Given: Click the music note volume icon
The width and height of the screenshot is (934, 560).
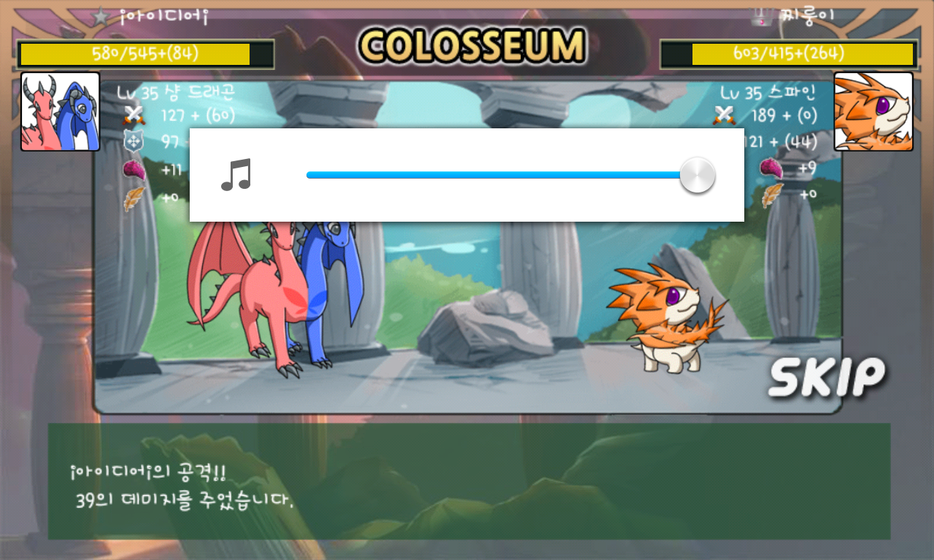Looking at the screenshot, I should point(236,175).
